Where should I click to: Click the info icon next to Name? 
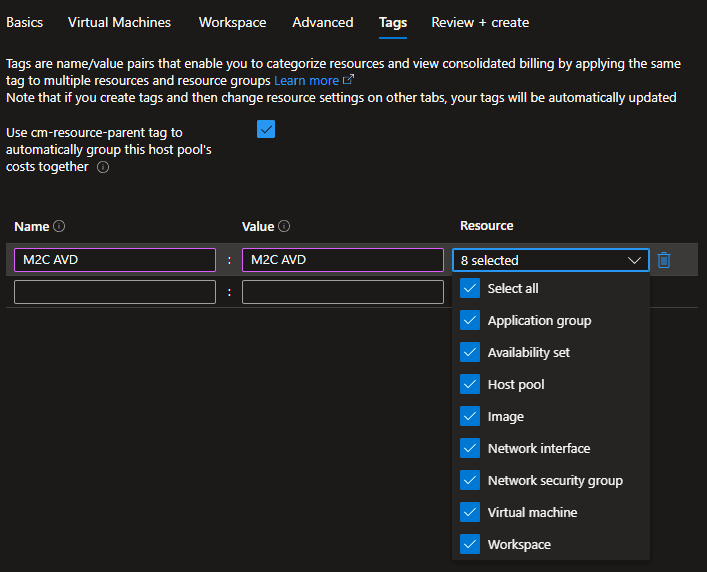[59, 227]
